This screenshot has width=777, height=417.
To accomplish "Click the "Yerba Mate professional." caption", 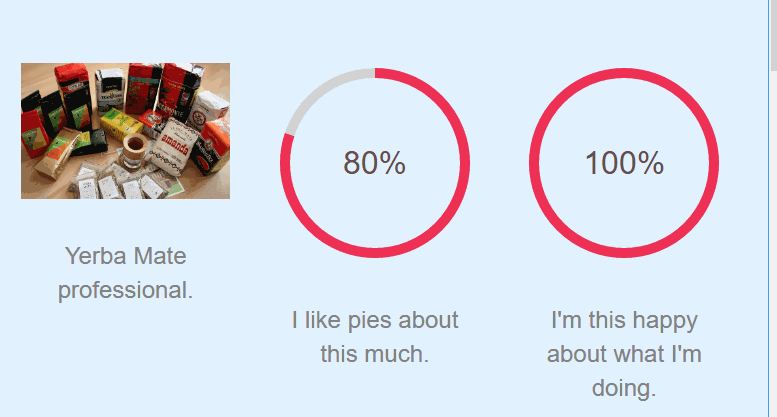I will coord(125,273).
